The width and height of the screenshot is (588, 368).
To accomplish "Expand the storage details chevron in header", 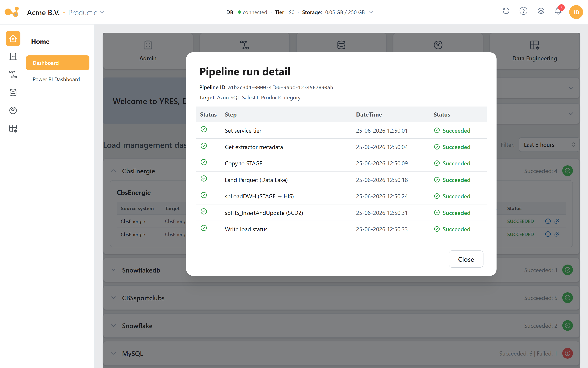I will click(371, 12).
